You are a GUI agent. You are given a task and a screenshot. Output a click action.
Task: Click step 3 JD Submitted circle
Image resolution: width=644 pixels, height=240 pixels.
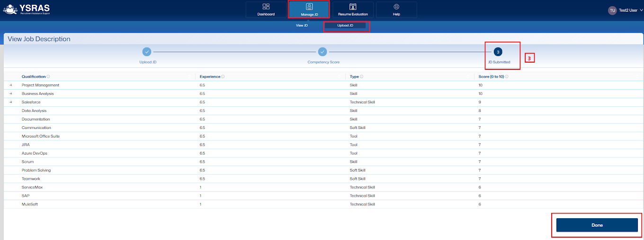pos(498,52)
